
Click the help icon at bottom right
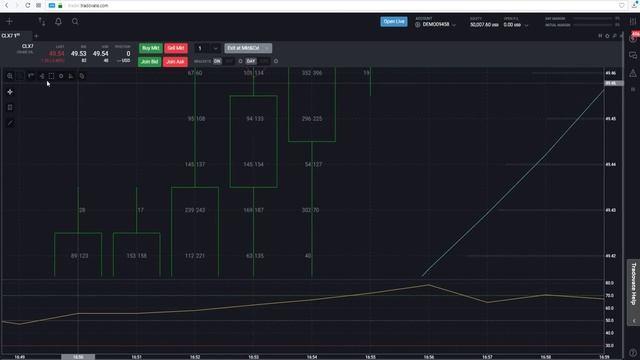tap(633, 353)
